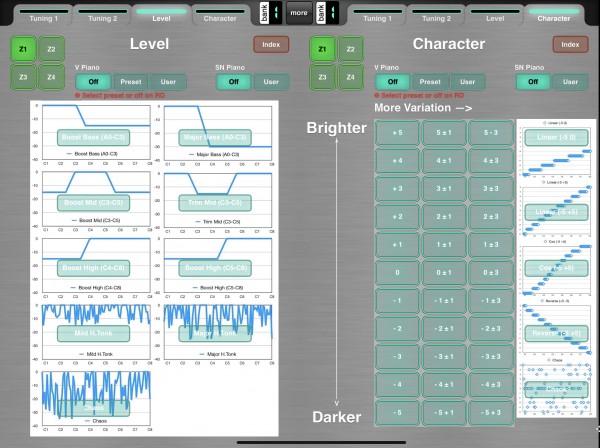Select the - 3 ± 3 character button
Viewport: 600px width, 448px height.
tap(491, 357)
